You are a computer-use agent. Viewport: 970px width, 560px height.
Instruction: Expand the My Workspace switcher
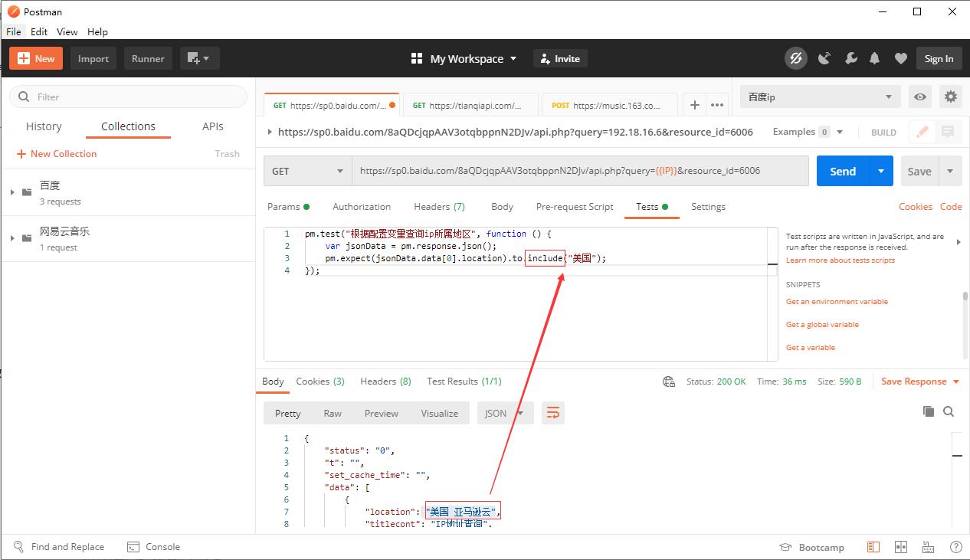pyautogui.click(x=464, y=58)
